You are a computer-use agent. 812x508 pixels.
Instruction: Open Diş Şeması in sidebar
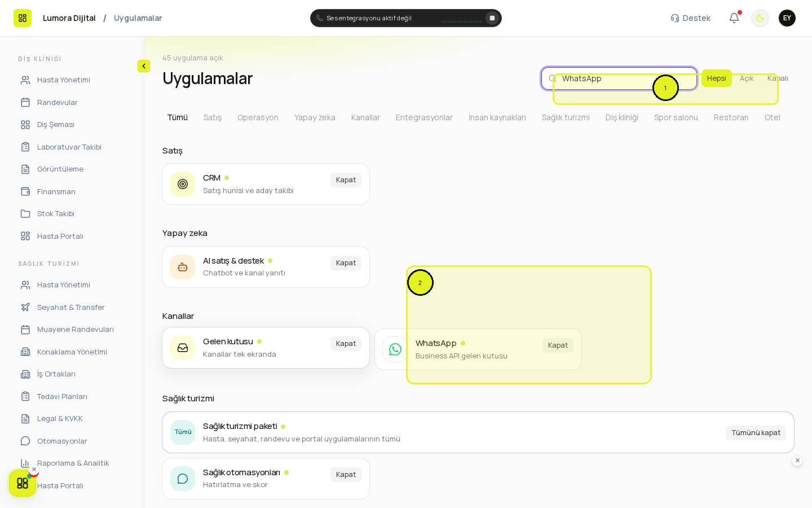pos(72,125)
